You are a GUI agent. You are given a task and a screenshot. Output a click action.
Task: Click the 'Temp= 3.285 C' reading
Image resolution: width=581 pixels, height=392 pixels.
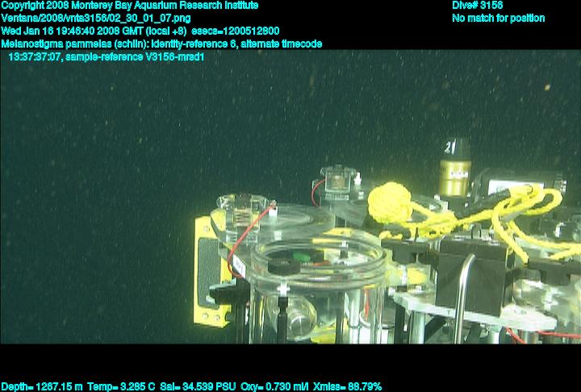pyautogui.click(x=121, y=387)
